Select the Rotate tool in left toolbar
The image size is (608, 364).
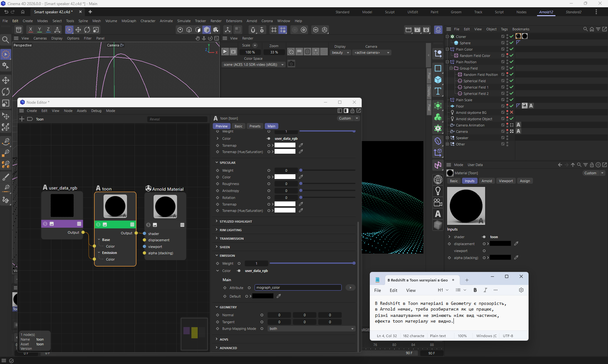pyautogui.click(x=6, y=92)
